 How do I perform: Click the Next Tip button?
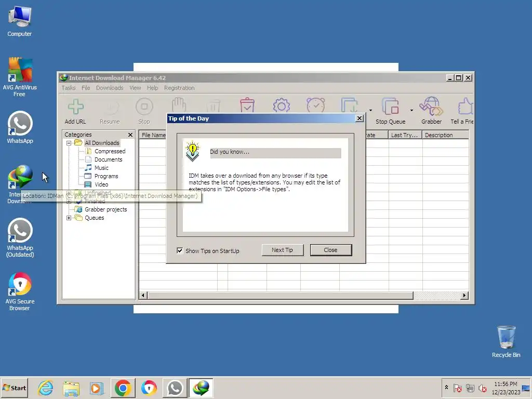click(282, 250)
